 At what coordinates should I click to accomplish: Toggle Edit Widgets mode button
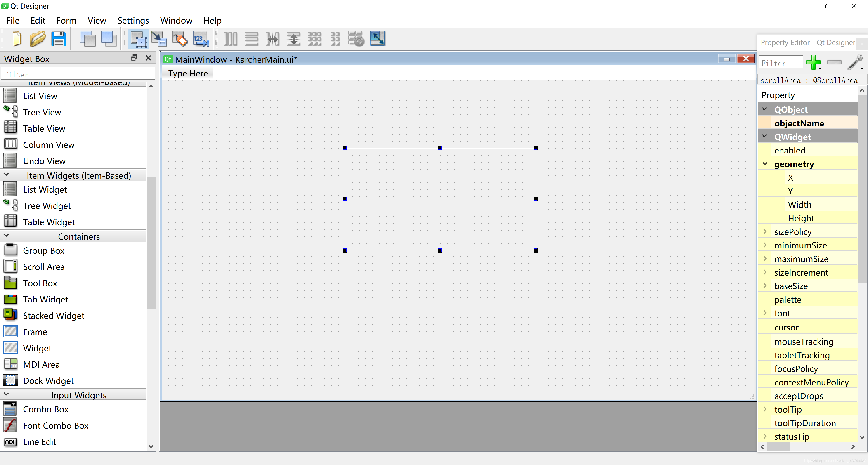coord(138,39)
